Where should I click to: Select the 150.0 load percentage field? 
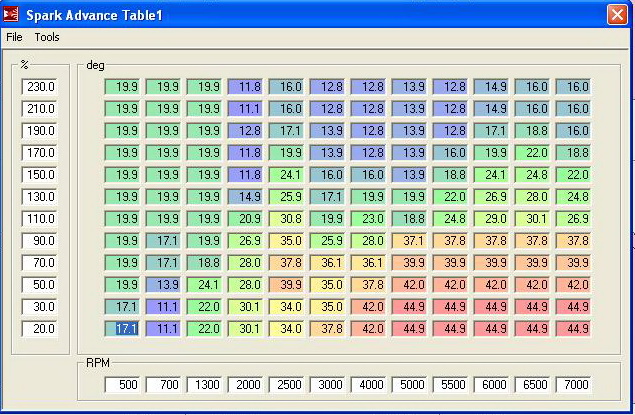pos(40,175)
